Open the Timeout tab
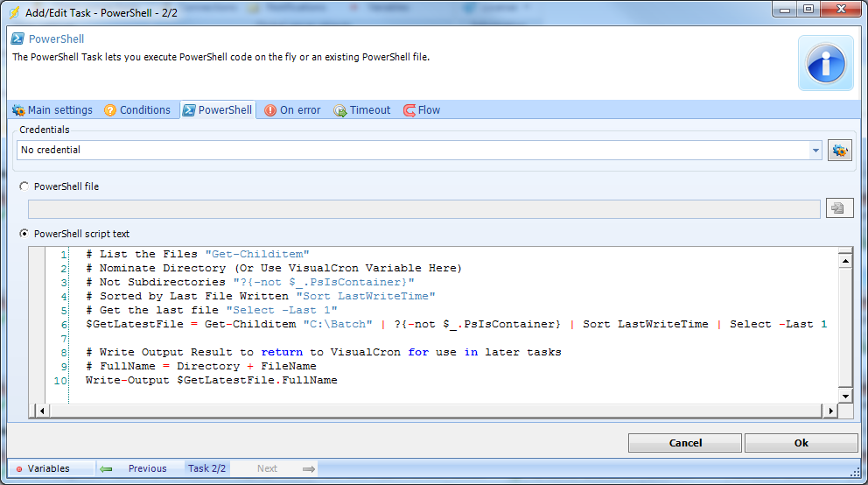The width and height of the screenshot is (868, 485). [x=362, y=110]
